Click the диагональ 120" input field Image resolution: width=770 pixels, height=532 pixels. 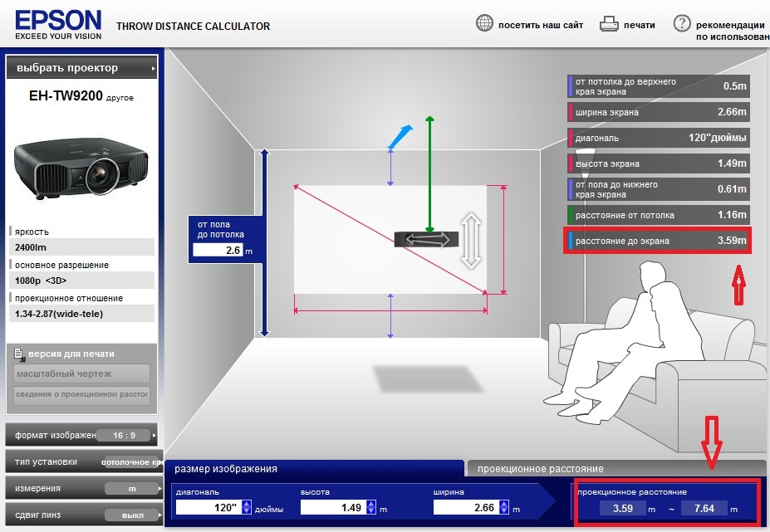208,507
